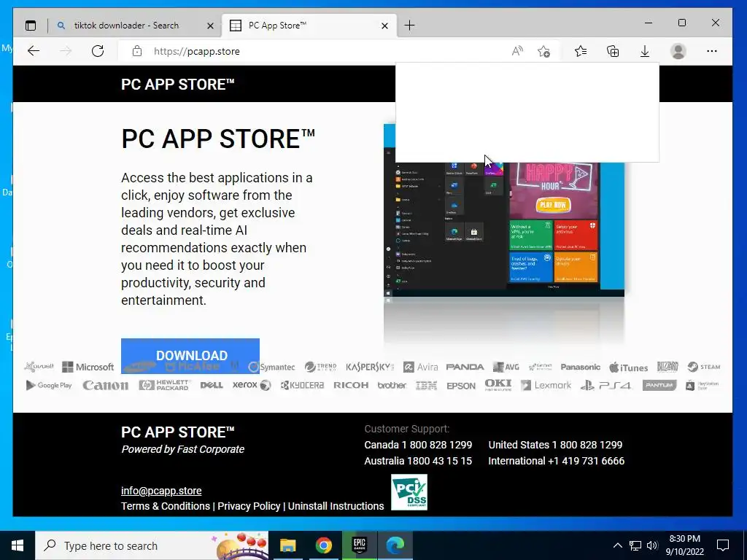Click the Canon logo
Screen dimensions: 747x560
(x=105, y=385)
